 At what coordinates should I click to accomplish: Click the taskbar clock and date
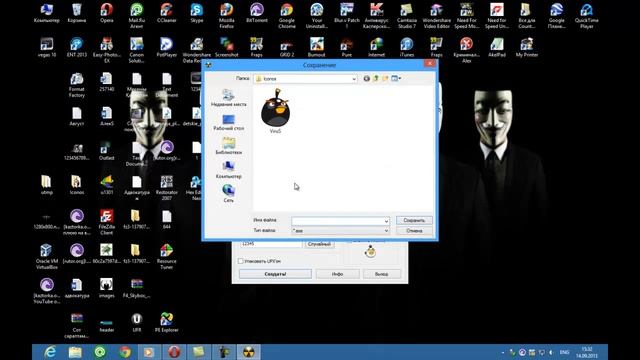pos(587,352)
